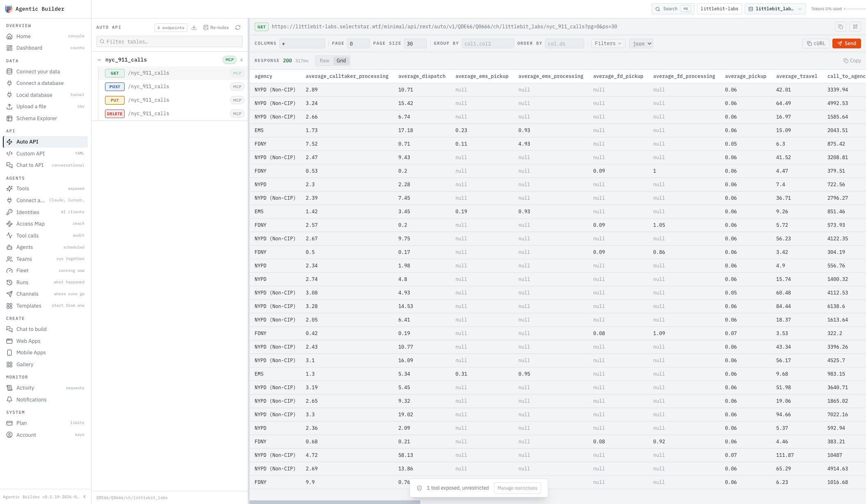
Task: Switch response view to Grid
Action: coord(341,61)
